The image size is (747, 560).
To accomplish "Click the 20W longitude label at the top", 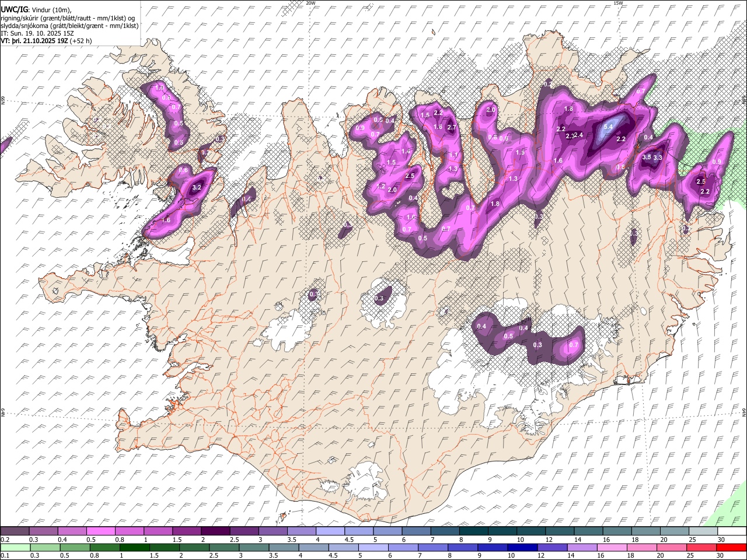I will coord(311,3).
